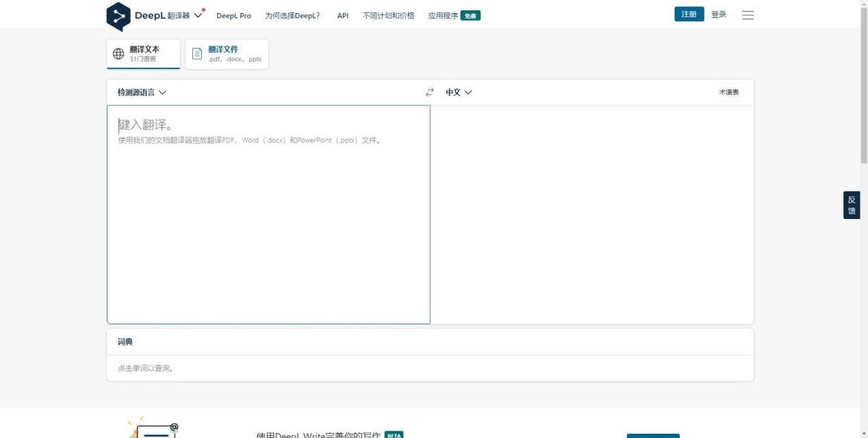Image resolution: width=868 pixels, height=438 pixels.
Task: Open the 术语表 glossary button
Action: point(728,93)
